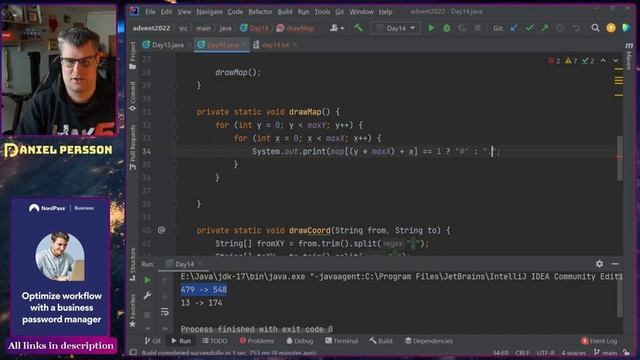Go to next highlighted error arrow

(x=616, y=60)
